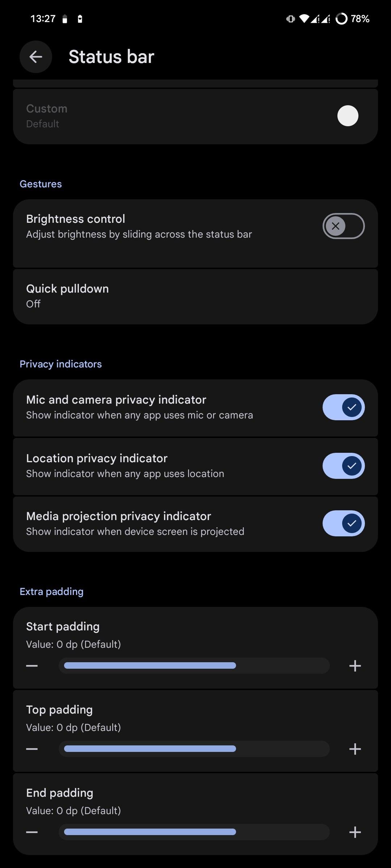Disable Mic and camera privacy indicator
The height and width of the screenshot is (868, 391).
point(343,407)
